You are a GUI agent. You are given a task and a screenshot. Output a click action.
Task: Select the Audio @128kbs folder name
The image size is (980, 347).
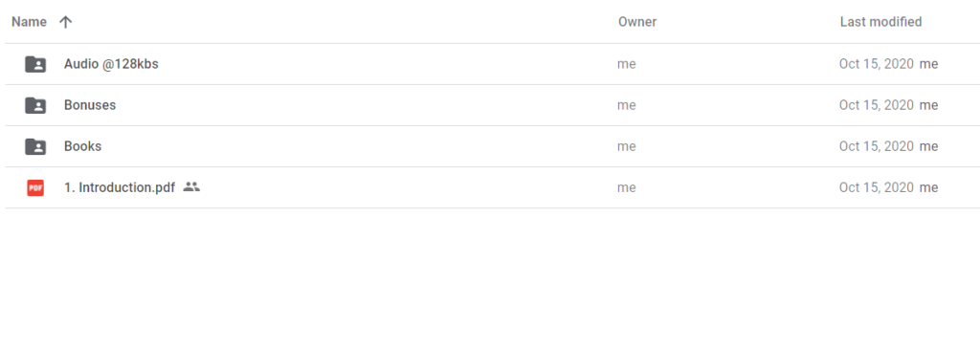(x=111, y=64)
